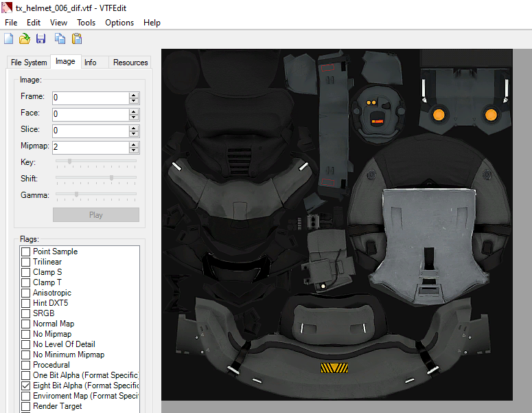The height and width of the screenshot is (413, 532).
Task: Increase the Face value with up arrow
Action: [x=134, y=111]
